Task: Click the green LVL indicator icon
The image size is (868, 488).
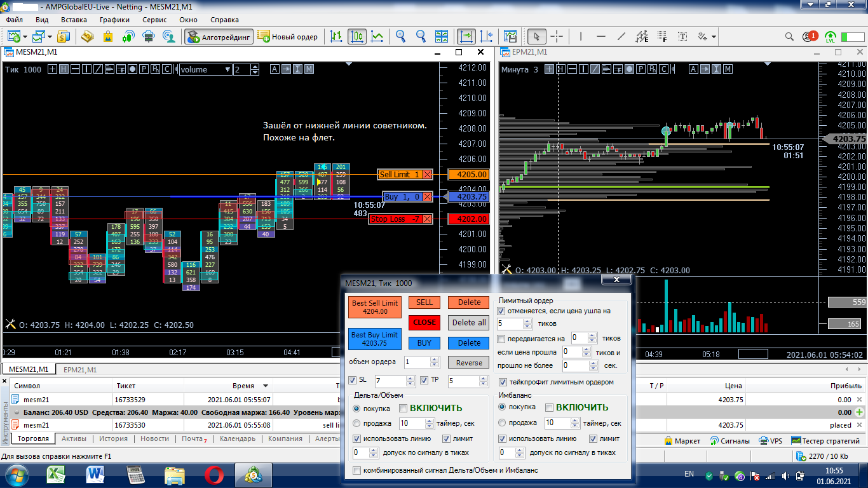Action: (x=831, y=36)
